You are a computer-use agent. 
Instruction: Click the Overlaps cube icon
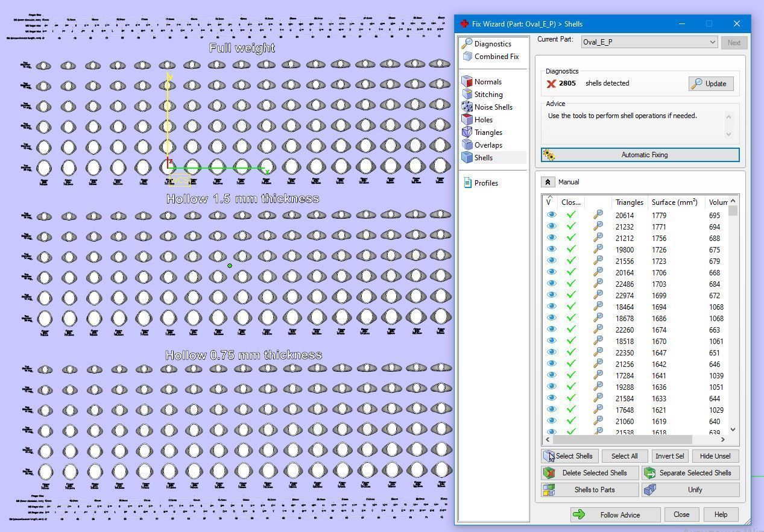pyautogui.click(x=467, y=145)
